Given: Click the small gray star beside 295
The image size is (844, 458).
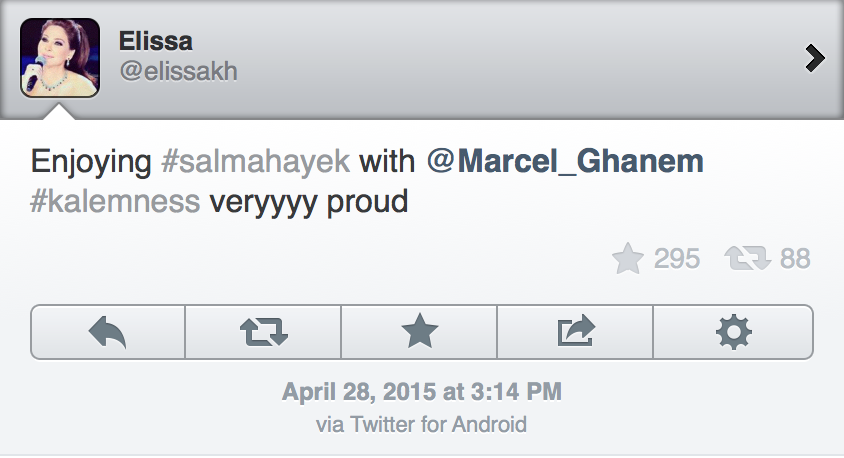Looking at the screenshot, I should pyautogui.click(x=627, y=259).
